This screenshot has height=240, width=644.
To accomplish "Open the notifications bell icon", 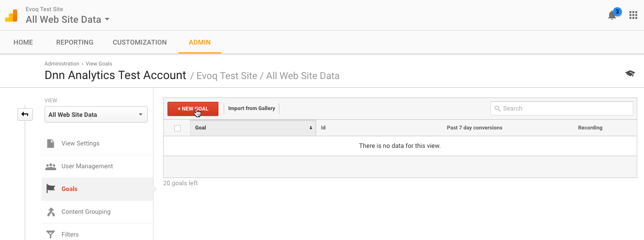I will coord(612,16).
